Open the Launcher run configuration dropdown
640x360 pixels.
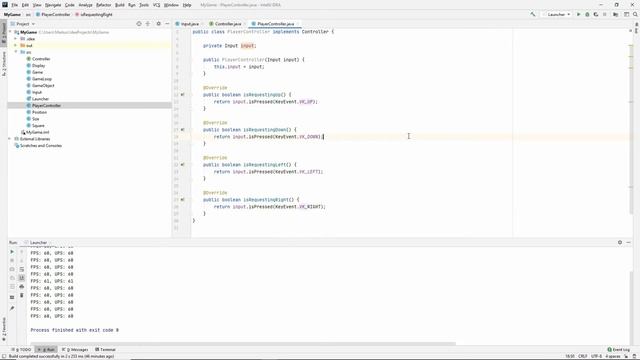point(559,14)
